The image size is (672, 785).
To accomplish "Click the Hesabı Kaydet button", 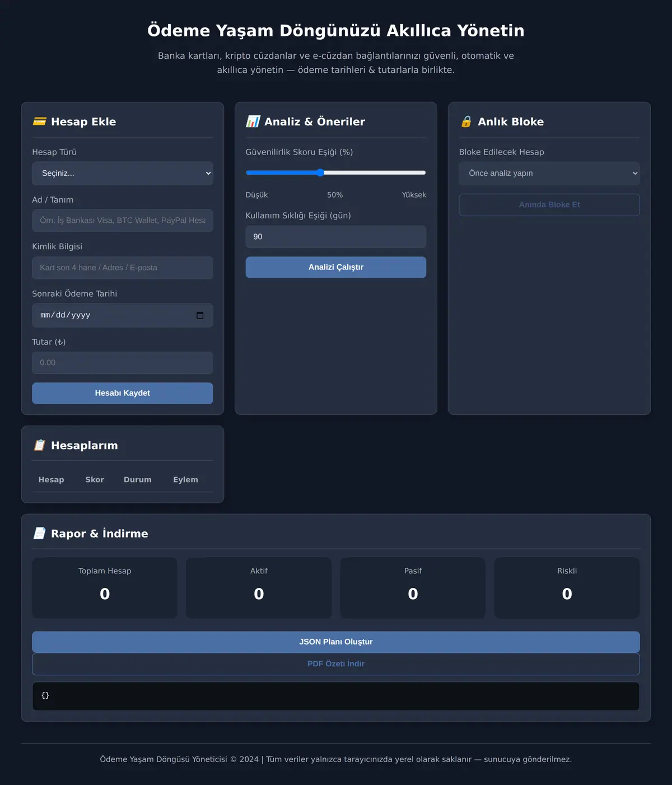I will click(123, 393).
